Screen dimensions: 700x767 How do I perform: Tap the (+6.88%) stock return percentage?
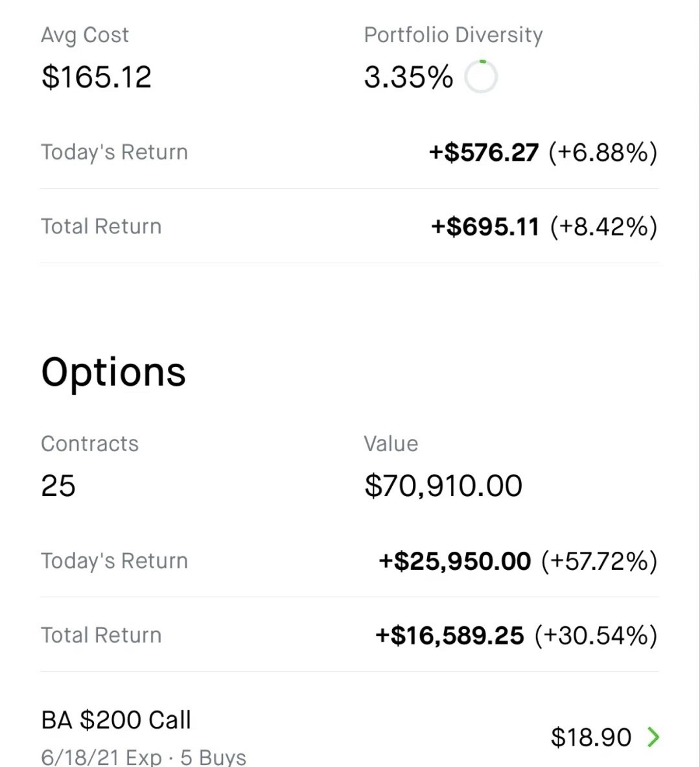[603, 152]
